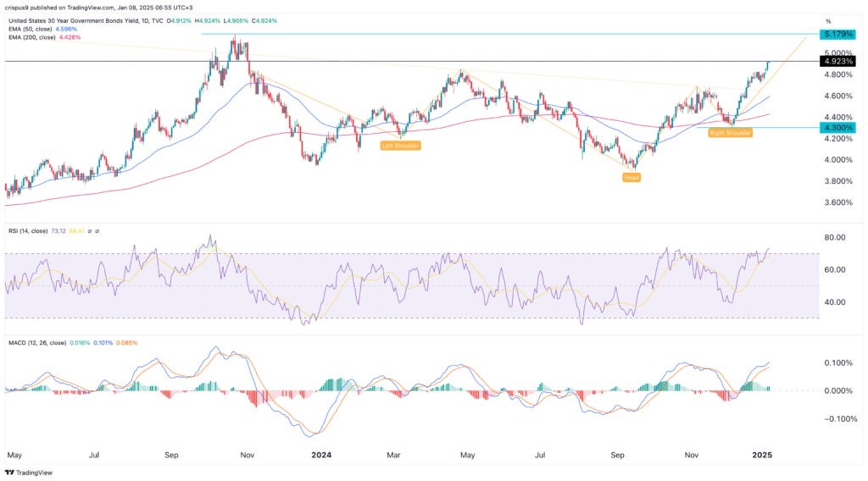Click the Head annotation label

pos(632,177)
